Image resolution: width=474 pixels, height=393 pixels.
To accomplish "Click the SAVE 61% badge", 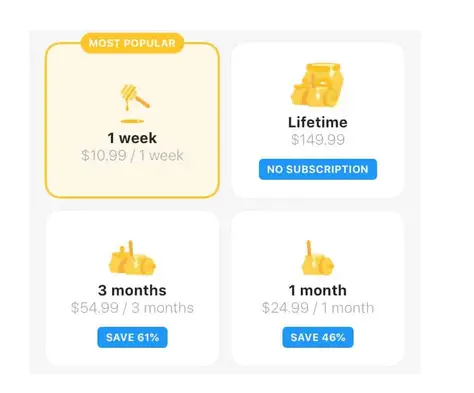I will coord(132,337).
